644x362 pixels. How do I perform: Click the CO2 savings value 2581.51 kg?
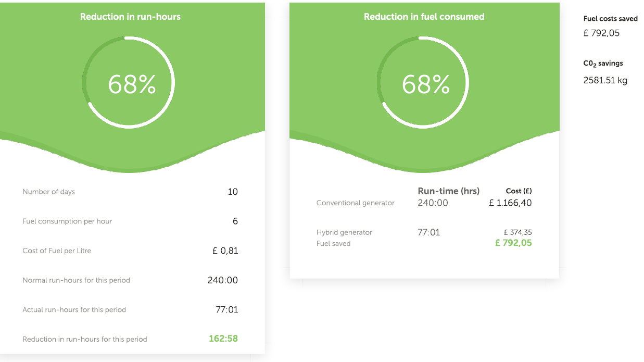(605, 80)
